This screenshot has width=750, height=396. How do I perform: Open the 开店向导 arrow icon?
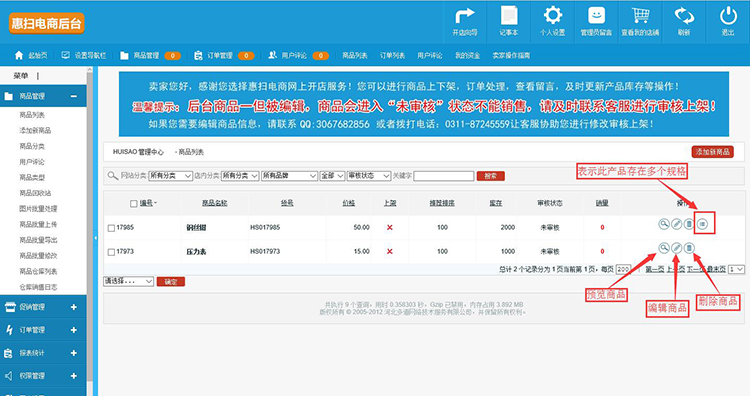464,16
